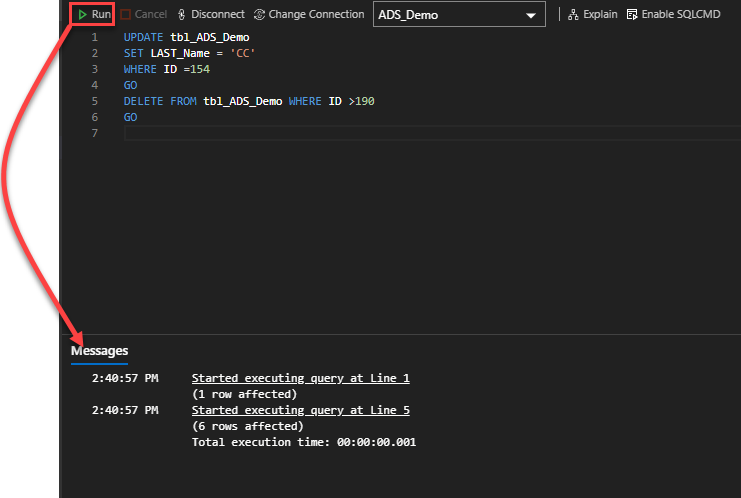This screenshot has width=741, height=498.
Task: Select line number 5 in the gutter
Action: [95, 101]
